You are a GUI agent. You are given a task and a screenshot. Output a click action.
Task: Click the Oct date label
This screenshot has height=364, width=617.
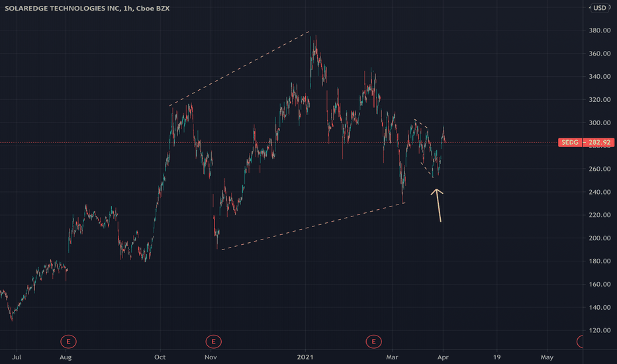tap(160, 357)
